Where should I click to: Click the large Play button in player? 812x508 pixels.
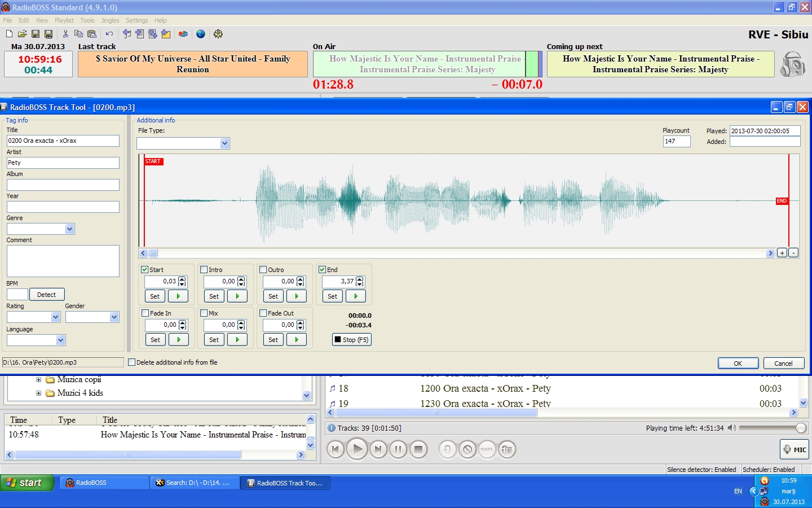coord(357,449)
